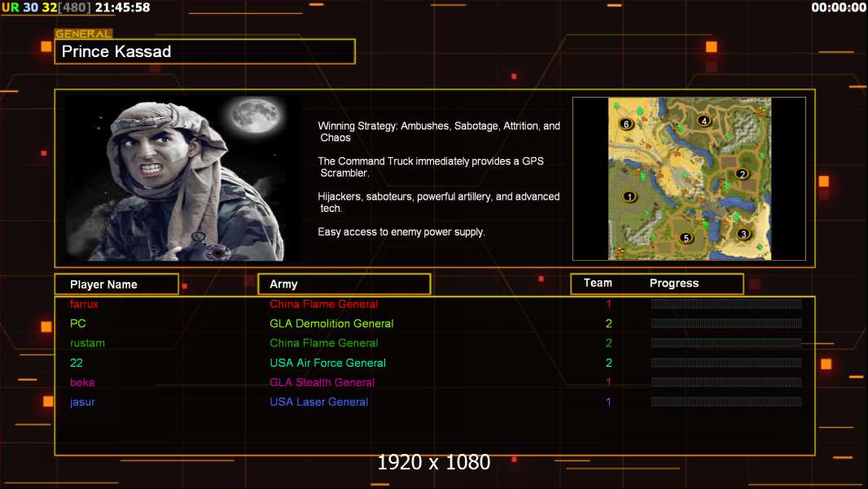This screenshot has height=489, width=868.
Task: Click farrux's China Flame General army
Action: [324, 304]
